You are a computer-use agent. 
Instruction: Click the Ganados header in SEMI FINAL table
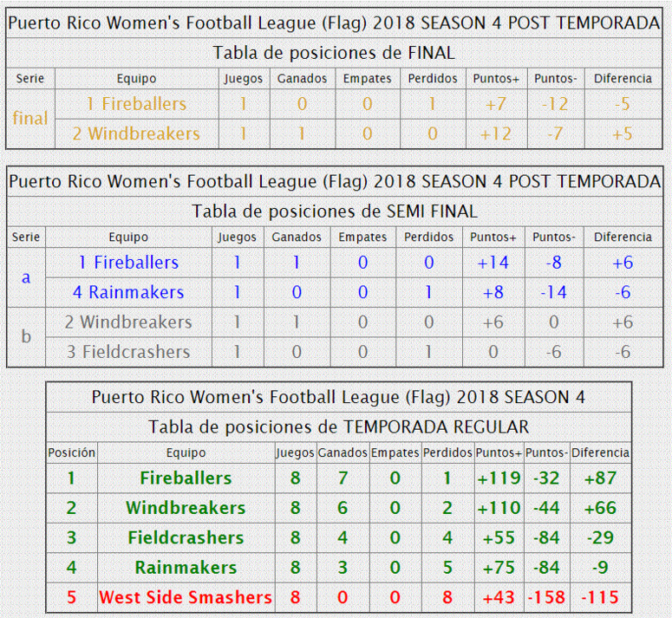[x=297, y=237]
